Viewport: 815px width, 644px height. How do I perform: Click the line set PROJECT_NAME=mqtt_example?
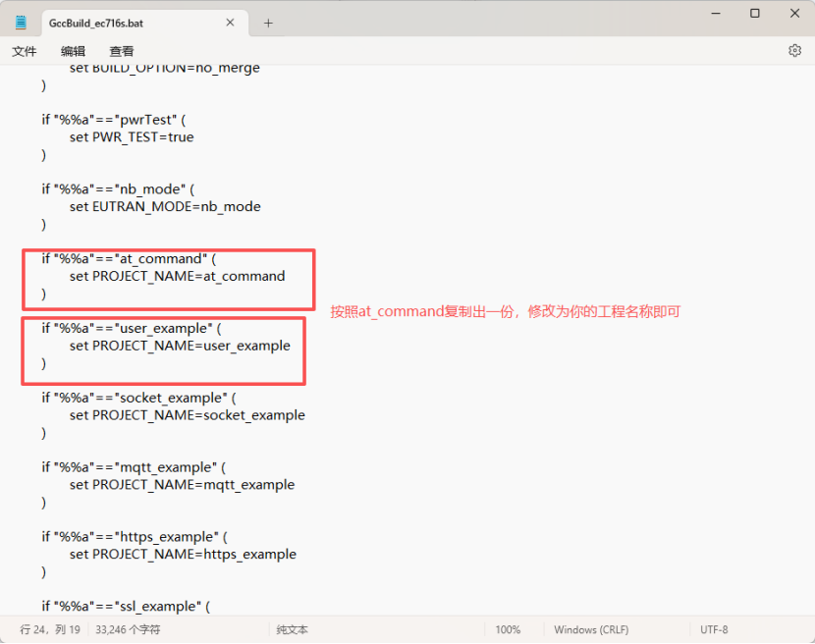[x=182, y=485]
